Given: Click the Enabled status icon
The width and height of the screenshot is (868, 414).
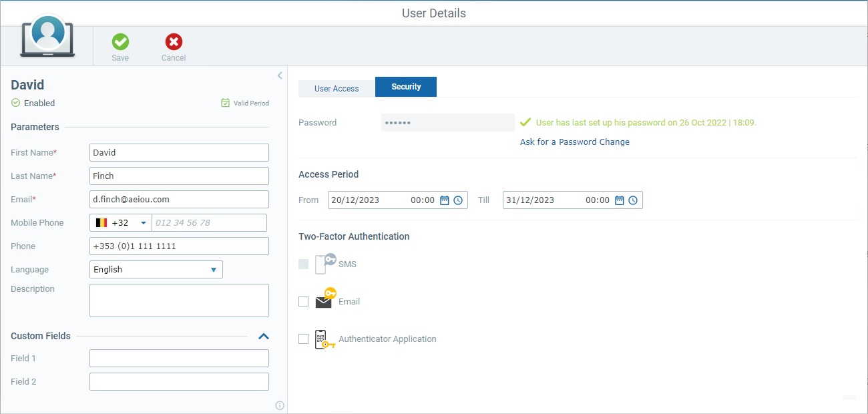Looking at the screenshot, I should (x=14, y=103).
